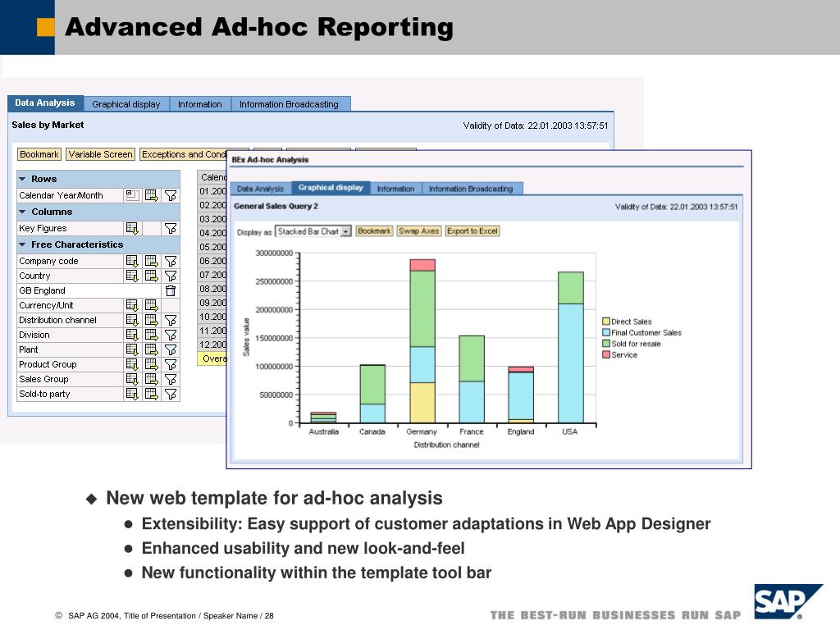
Task: Add Country to columns drilldown
Action: [152, 276]
